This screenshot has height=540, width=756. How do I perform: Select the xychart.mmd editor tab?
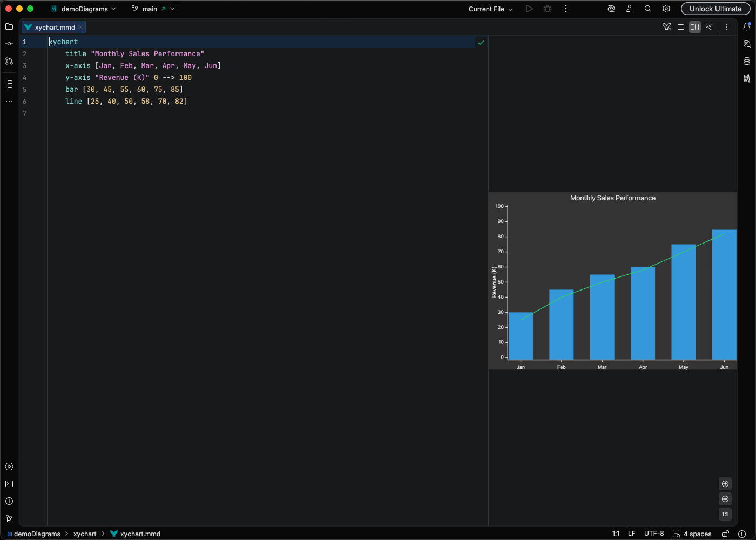point(55,27)
